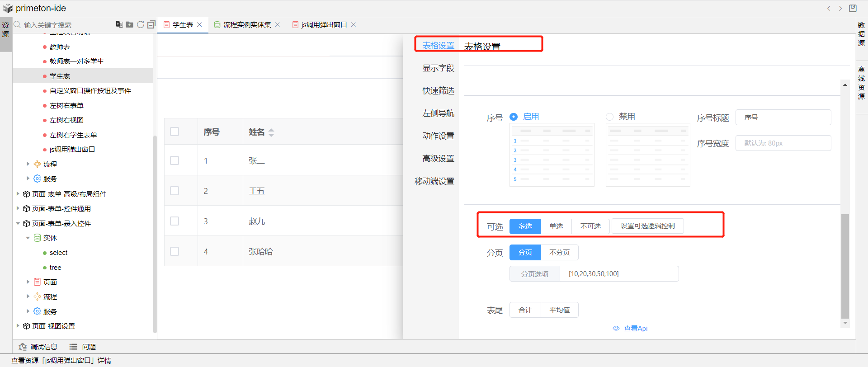The width and height of the screenshot is (868, 367).
Task: Open the 显示字段 settings section
Action: pos(438,68)
